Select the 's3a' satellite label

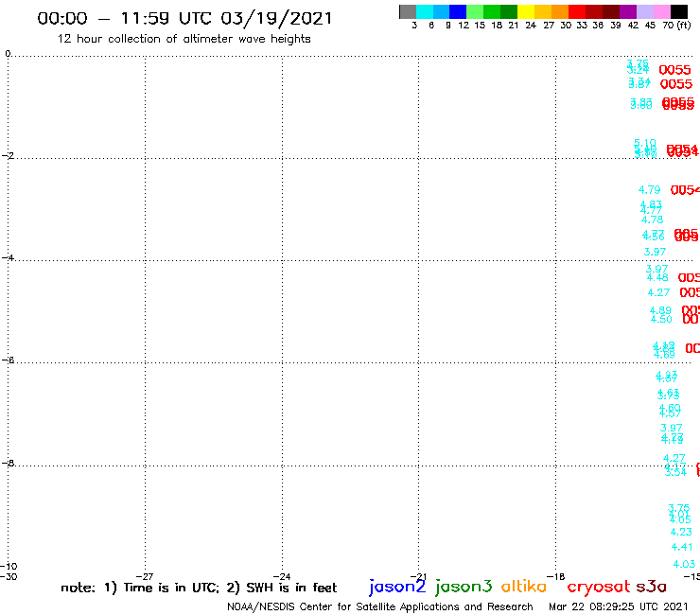pyautogui.click(x=651, y=587)
